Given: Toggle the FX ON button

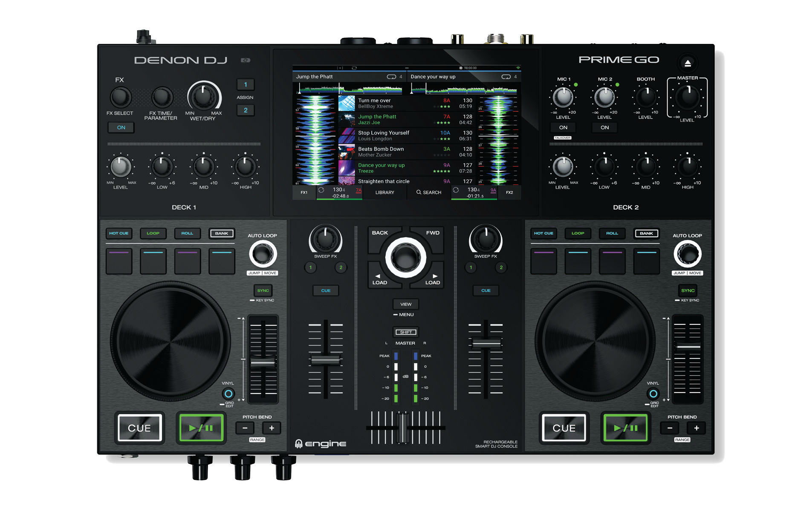Looking at the screenshot, I should 121,128.
